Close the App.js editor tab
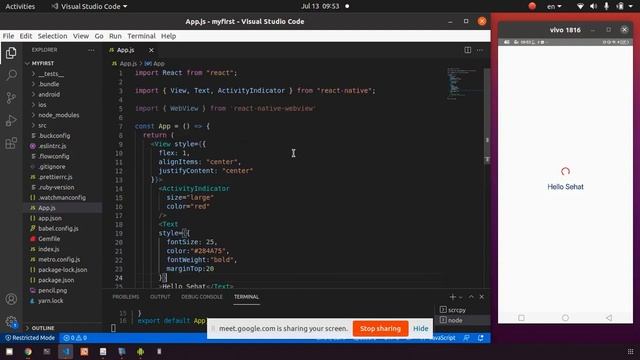The height and width of the screenshot is (360, 640). pyautogui.click(x=151, y=50)
